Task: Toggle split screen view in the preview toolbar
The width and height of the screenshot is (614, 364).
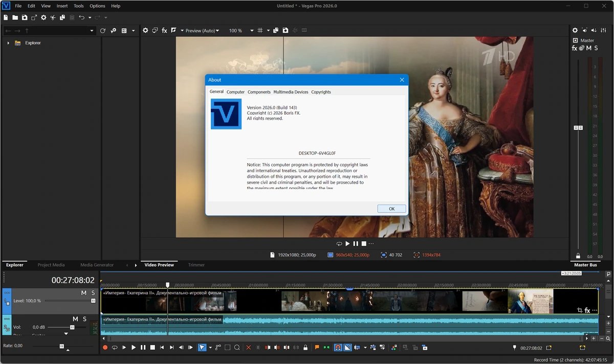Action: pos(174,31)
